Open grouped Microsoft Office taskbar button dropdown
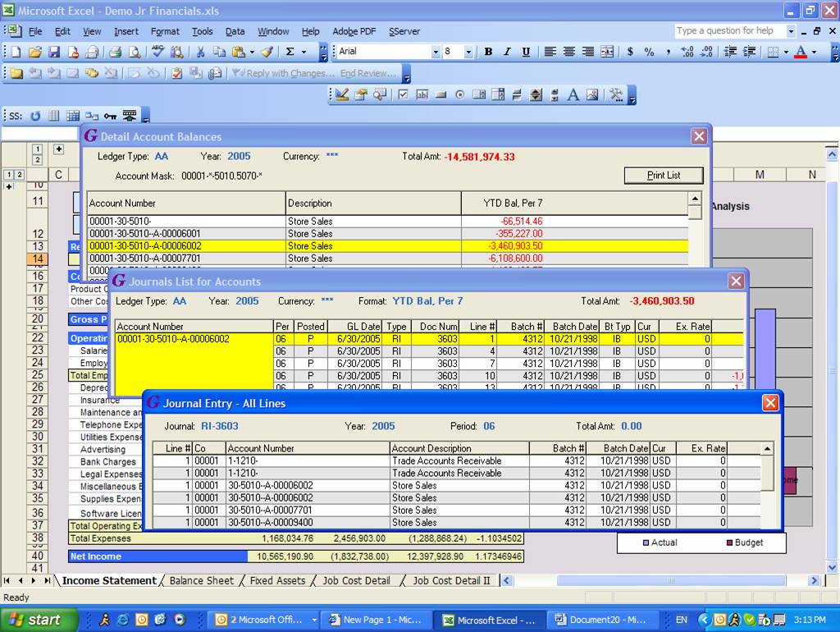This screenshot has height=632, width=840. 314,620
